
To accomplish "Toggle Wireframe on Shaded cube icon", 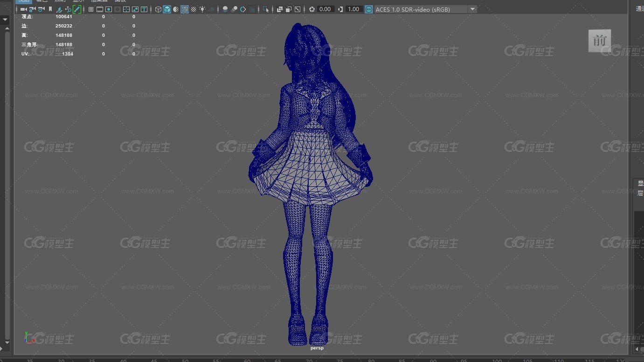I will pyautogui.click(x=185, y=9).
